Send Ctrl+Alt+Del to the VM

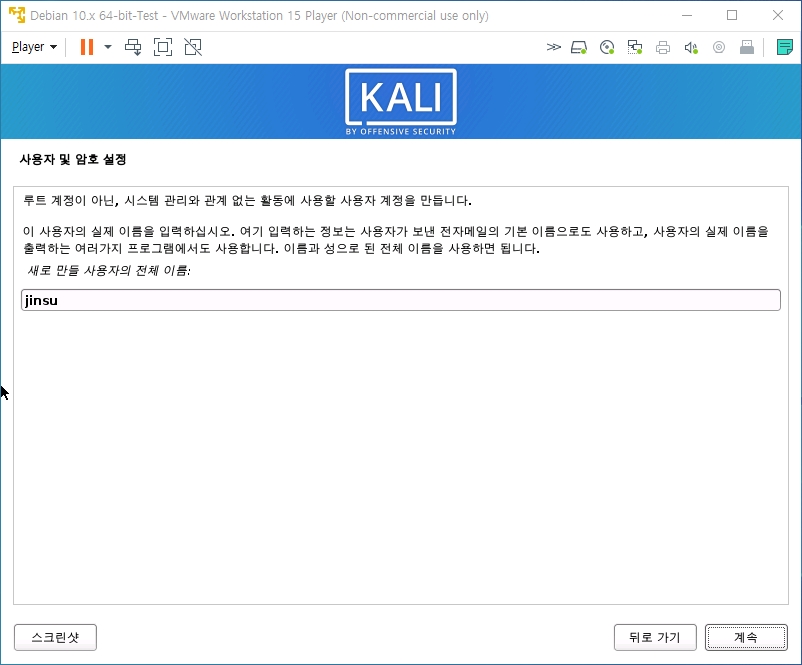click(x=133, y=47)
